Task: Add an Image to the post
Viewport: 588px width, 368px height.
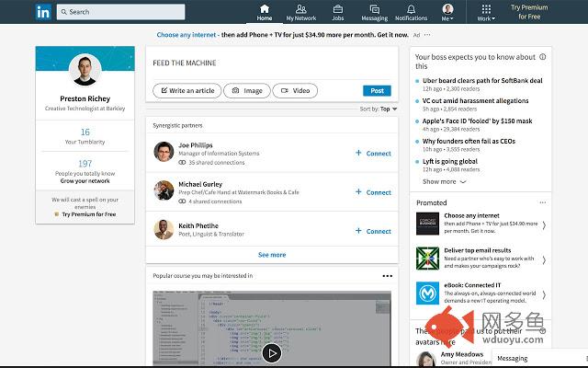Action: 247,91
